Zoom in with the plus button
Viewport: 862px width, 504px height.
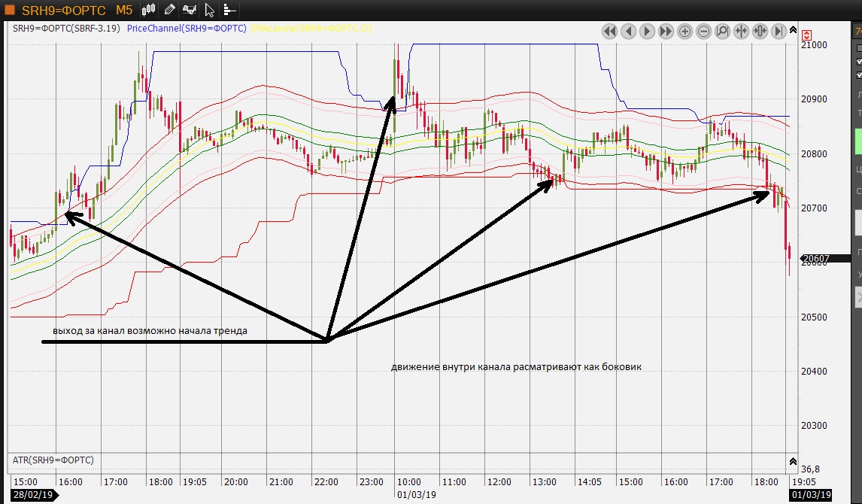click(x=684, y=31)
